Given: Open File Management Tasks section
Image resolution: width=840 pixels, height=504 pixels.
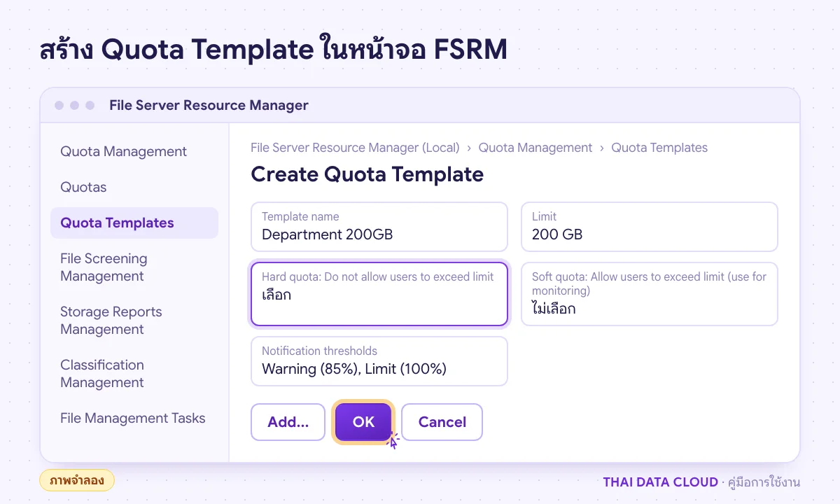Looking at the screenshot, I should [134, 418].
